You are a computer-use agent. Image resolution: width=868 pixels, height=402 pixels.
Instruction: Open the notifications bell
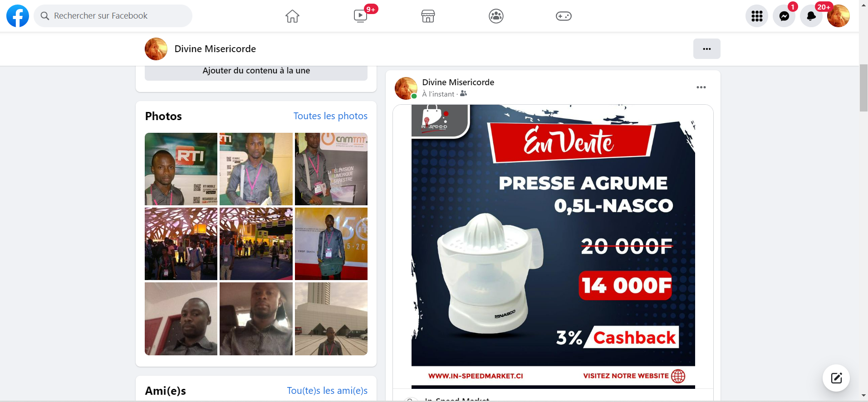811,16
